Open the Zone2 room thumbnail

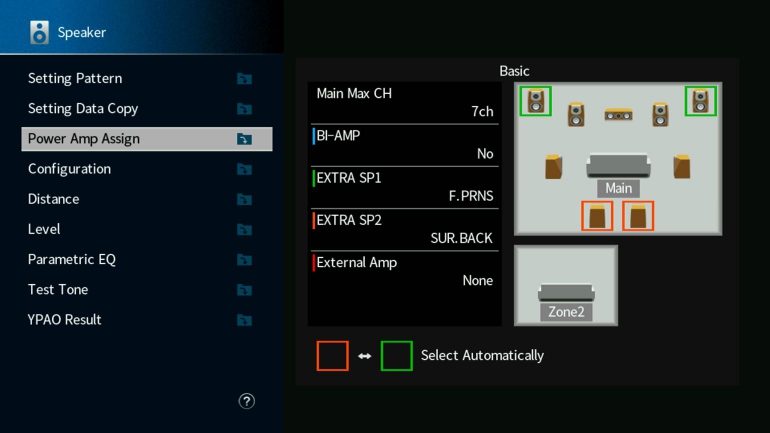[x=565, y=285]
